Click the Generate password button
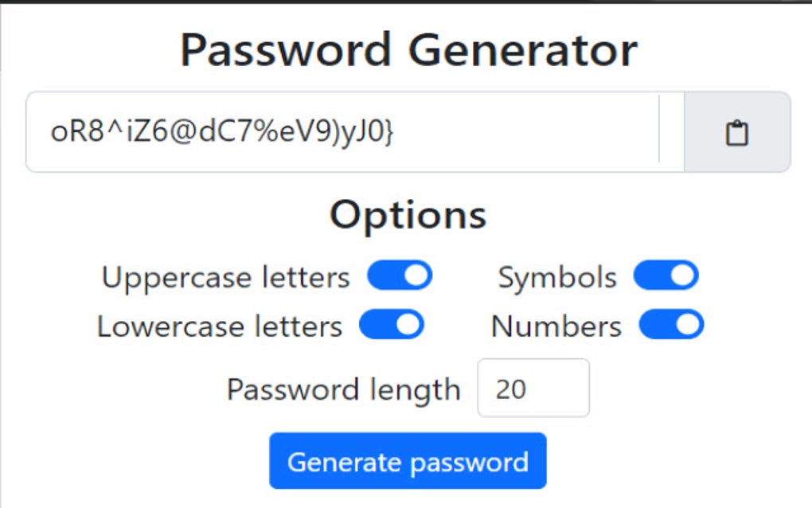The width and height of the screenshot is (812, 508). click(x=408, y=460)
